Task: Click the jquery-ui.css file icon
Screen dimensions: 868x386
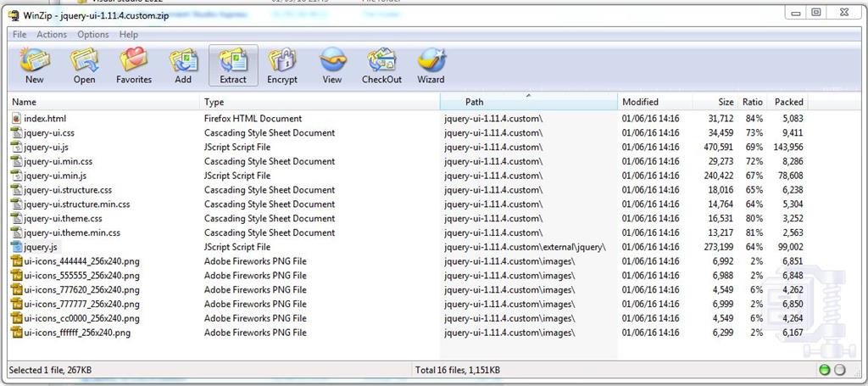Action: (x=16, y=133)
